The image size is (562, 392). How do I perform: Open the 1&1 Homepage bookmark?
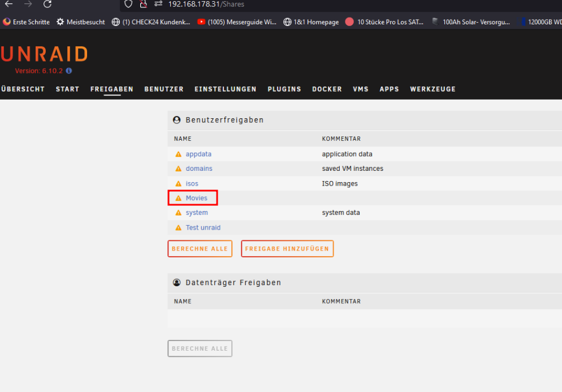coord(311,22)
